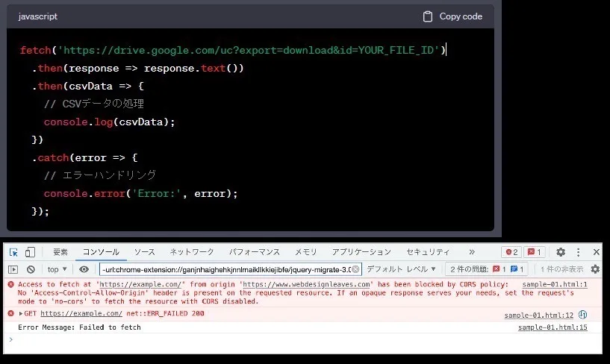
Task: Open the 'top' JavaScript context dropdown
Action: [57, 269]
